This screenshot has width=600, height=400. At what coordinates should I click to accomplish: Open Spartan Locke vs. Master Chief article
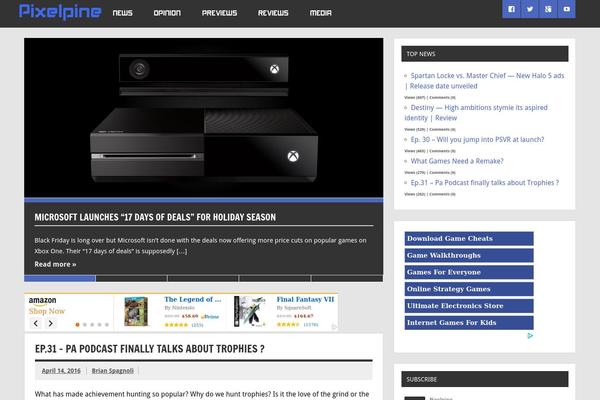click(x=484, y=81)
